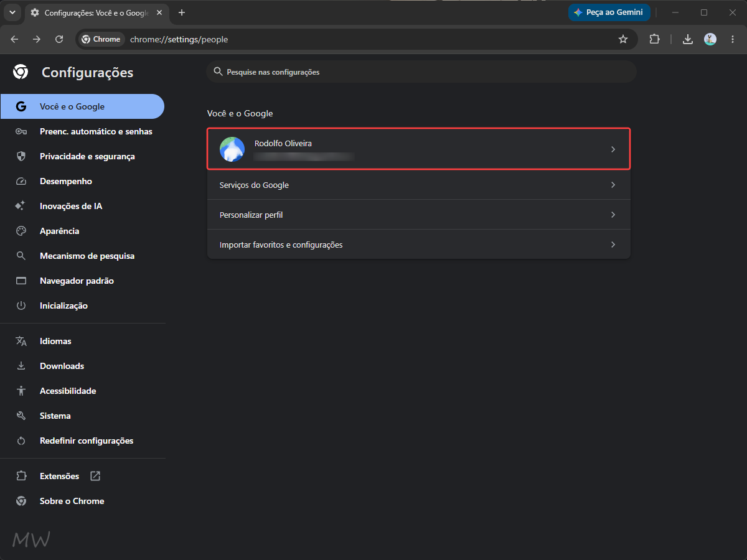This screenshot has height=560, width=747.
Task: Click the magnifier icon for Mecanismo de pesquisa
Action: 21,256
